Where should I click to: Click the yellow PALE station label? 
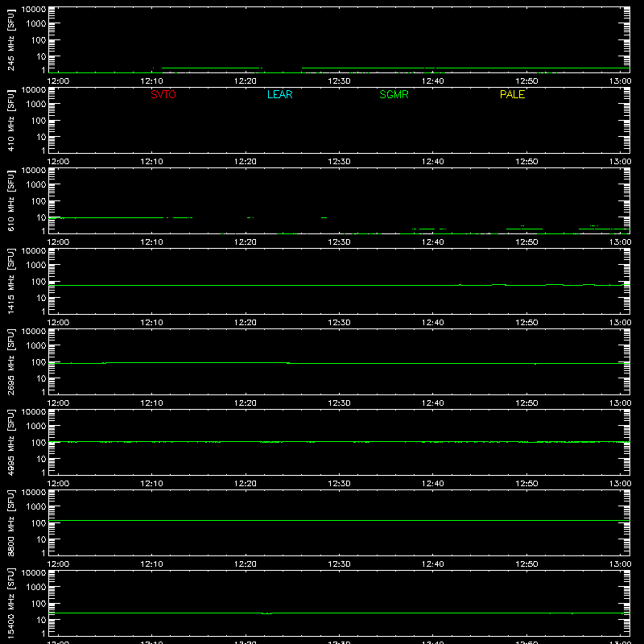click(x=512, y=94)
